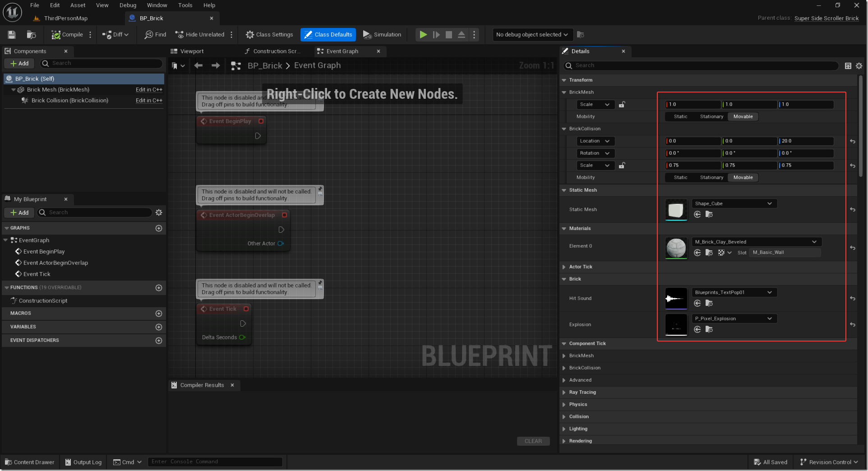The height and width of the screenshot is (471, 868).
Task: Set BrickCollision Mobility to Stationary
Action: coord(711,178)
